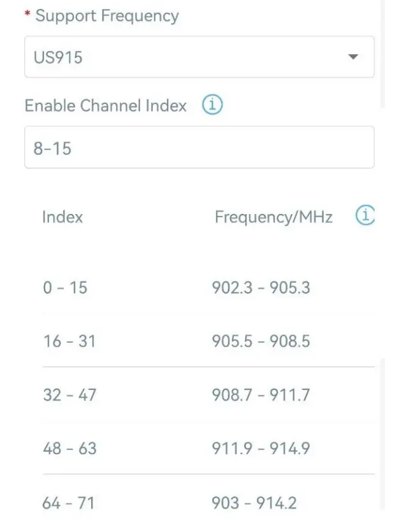Click the 908.7 - 911.7 frequency value
The height and width of the screenshot is (532, 397).
(261, 395)
